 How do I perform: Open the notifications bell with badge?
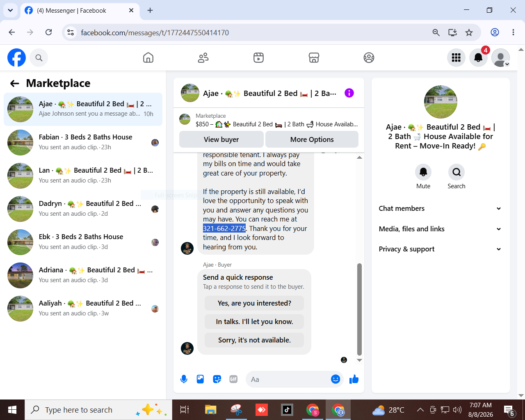[x=478, y=58]
